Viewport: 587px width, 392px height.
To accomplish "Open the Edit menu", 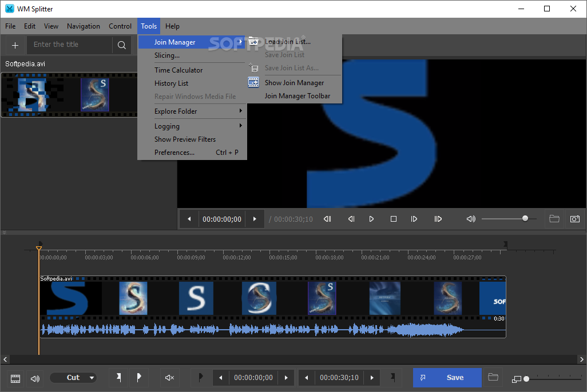I will click(30, 26).
